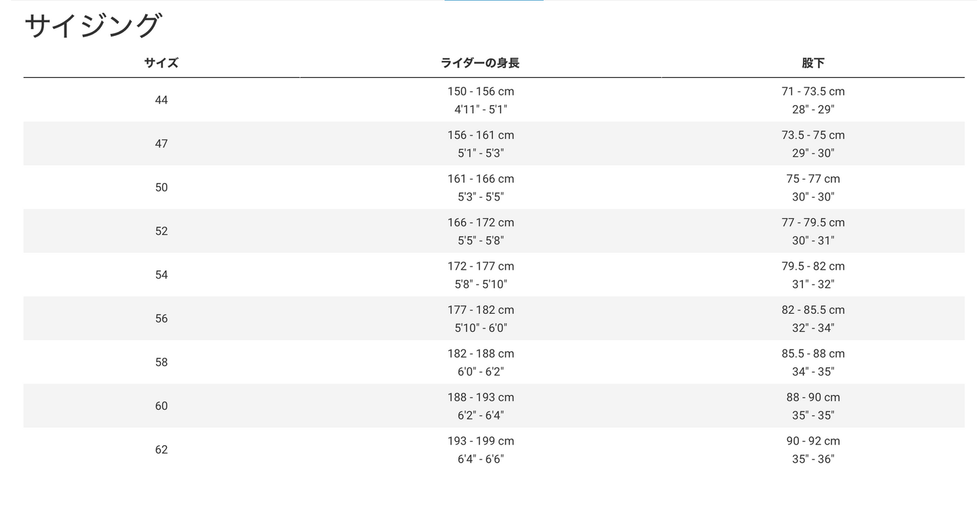Click the ライダーの身長 column header

click(x=480, y=63)
